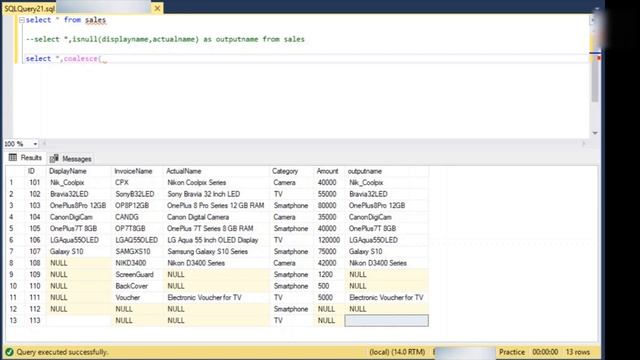Click the 120000 Amount cell

click(329, 240)
